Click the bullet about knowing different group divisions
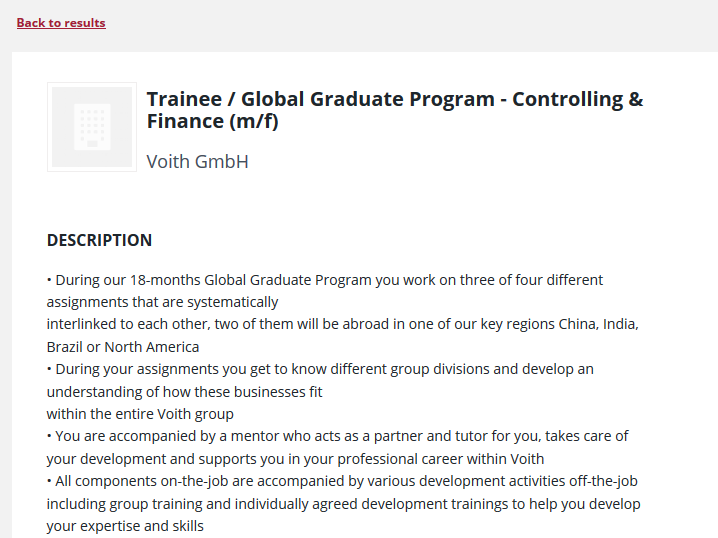Image resolution: width=718 pixels, height=538 pixels. pos(320,369)
